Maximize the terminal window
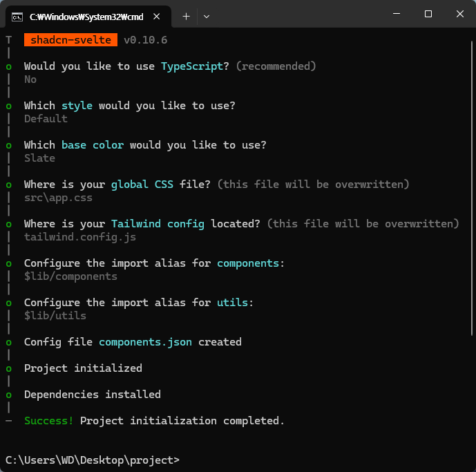 [428, 14]
